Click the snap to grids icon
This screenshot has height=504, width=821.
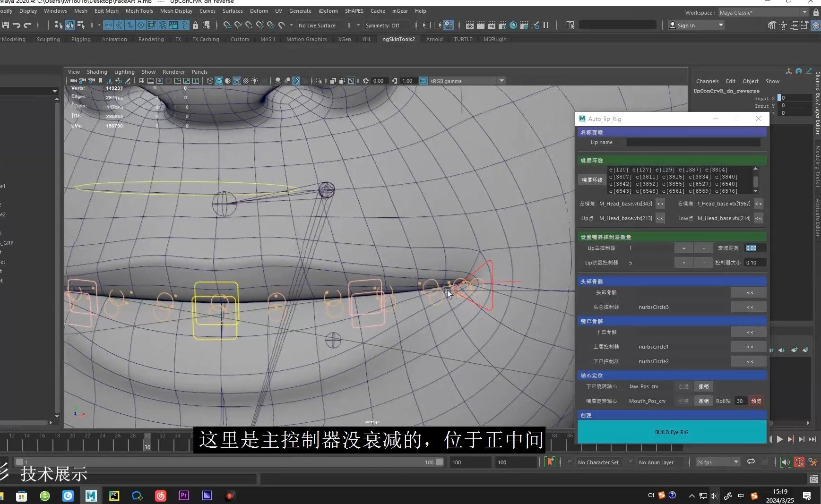227,25
